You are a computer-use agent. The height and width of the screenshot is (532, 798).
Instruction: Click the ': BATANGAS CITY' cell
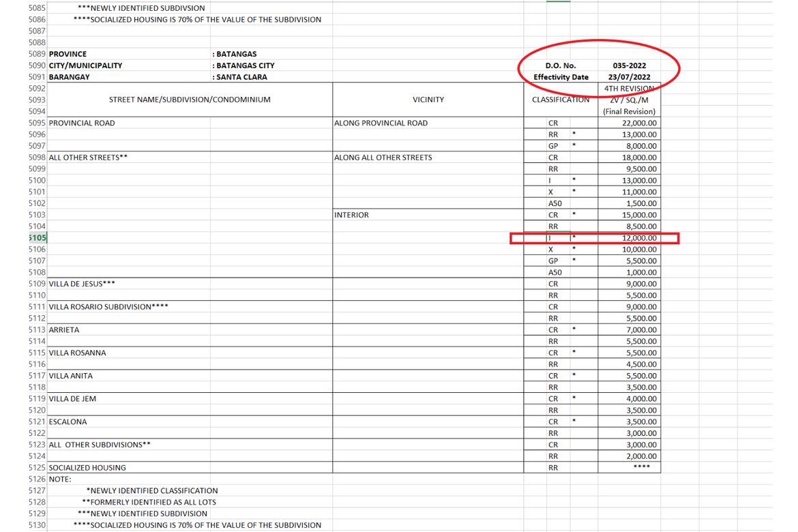click(243, 65)
